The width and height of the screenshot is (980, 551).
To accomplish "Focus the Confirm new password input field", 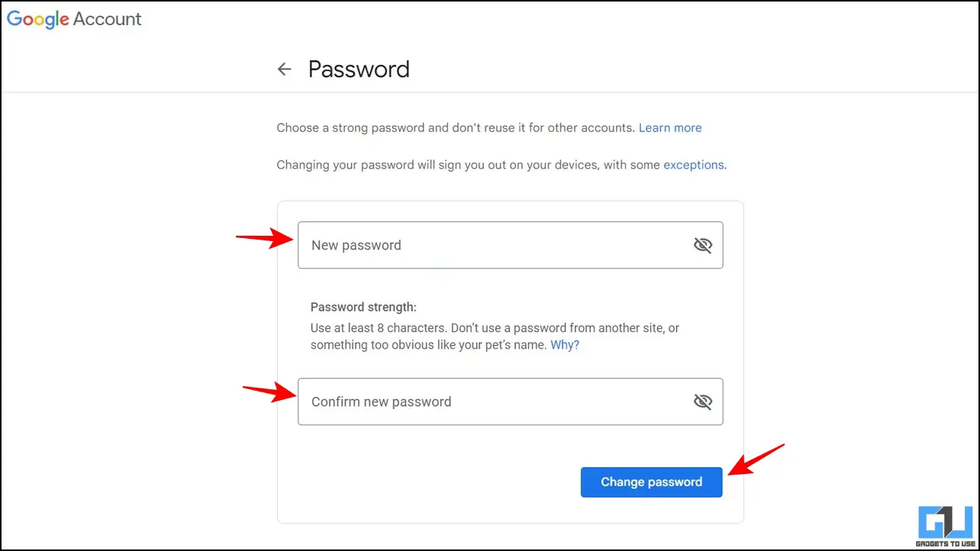I will point(510,401).
